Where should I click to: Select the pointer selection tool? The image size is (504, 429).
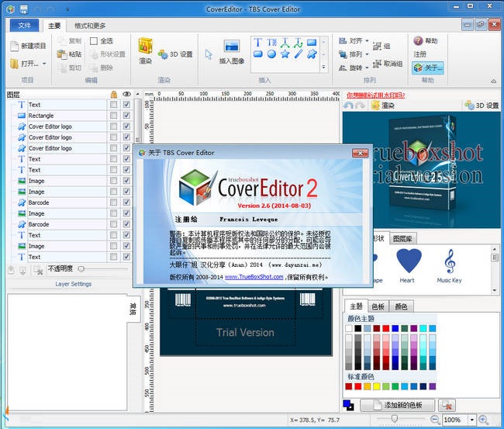coord(209,54)
